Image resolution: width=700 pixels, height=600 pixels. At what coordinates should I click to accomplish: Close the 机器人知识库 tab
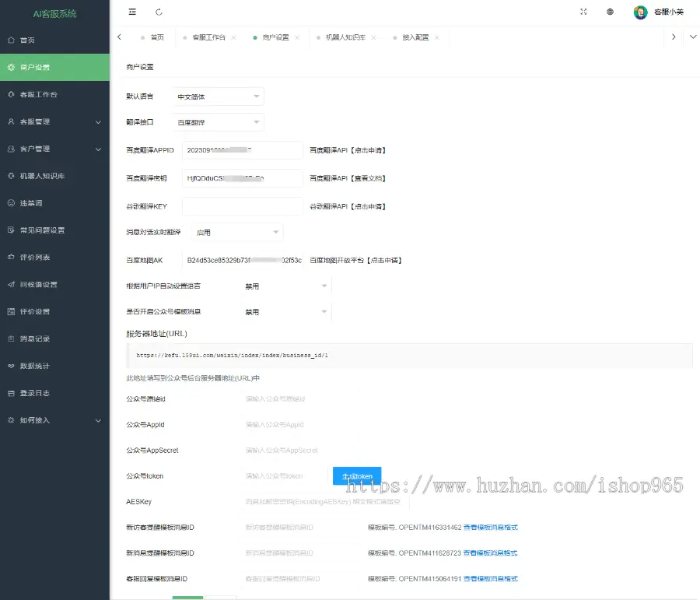[373, 37]
